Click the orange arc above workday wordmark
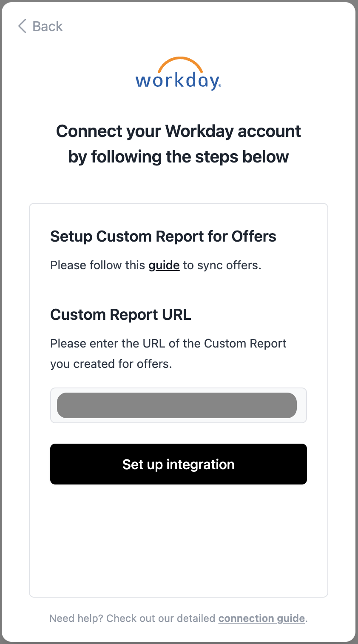 [x=180, y=64]
